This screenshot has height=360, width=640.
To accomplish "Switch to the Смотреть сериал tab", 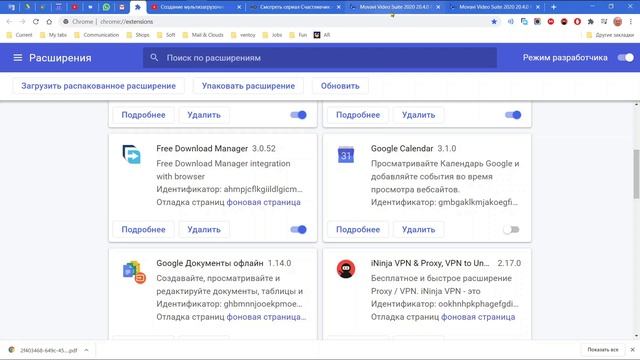I will pyautogui.click(x=295, y=7).
